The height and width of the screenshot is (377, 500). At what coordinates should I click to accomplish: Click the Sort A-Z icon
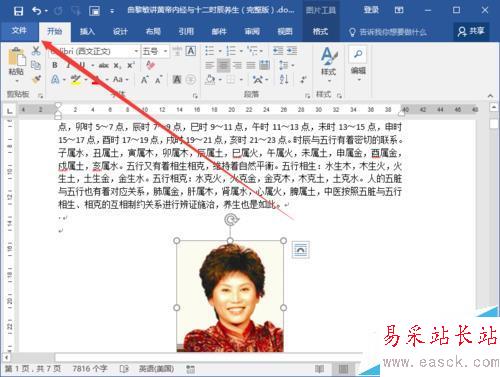coord(284,79)
